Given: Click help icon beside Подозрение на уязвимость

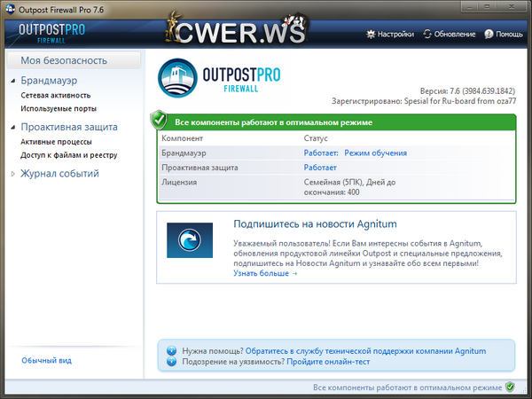Looking at the screenshot, I should [x=171, y=362].
